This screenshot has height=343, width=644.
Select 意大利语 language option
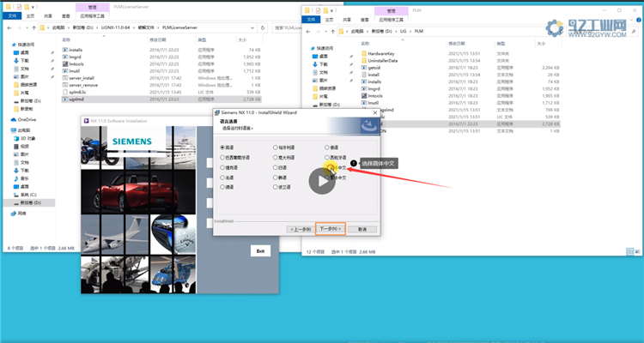click(275, 158)
